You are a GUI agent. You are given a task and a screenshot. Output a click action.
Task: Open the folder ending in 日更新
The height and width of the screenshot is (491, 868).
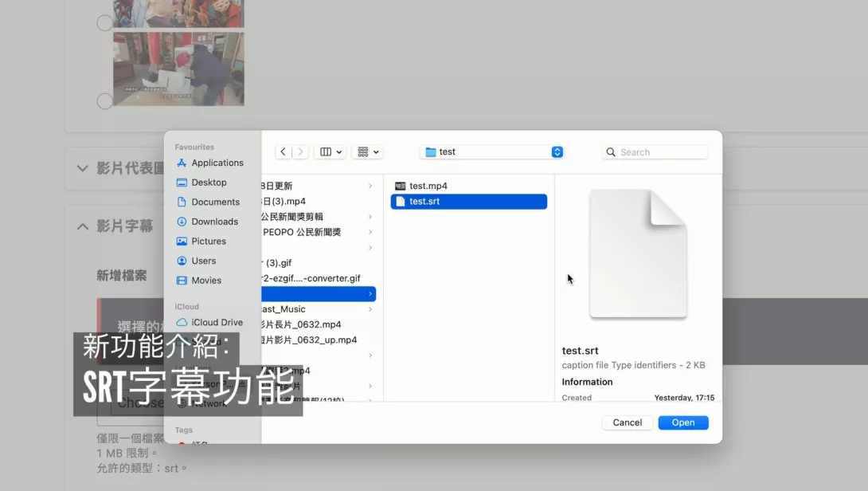point(319,186)
